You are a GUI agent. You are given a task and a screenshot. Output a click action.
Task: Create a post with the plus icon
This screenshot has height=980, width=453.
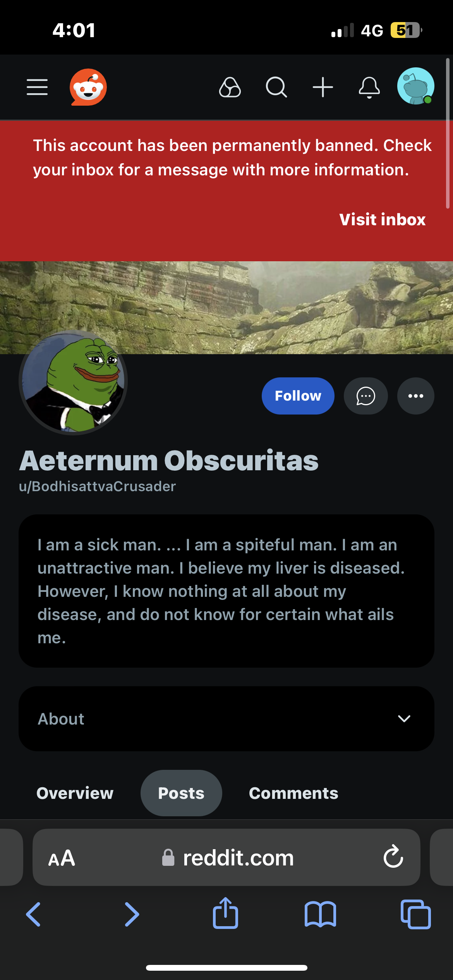(x=323, y=87)
